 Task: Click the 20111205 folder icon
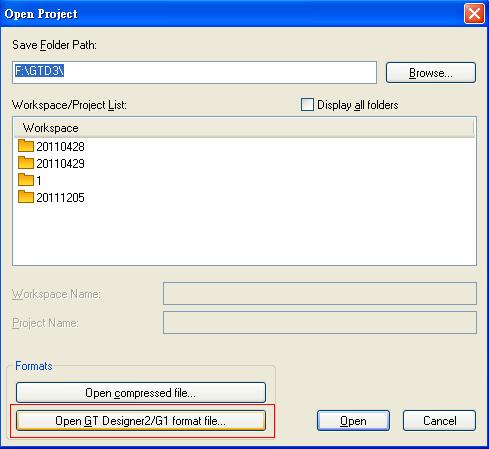(26, 197)
